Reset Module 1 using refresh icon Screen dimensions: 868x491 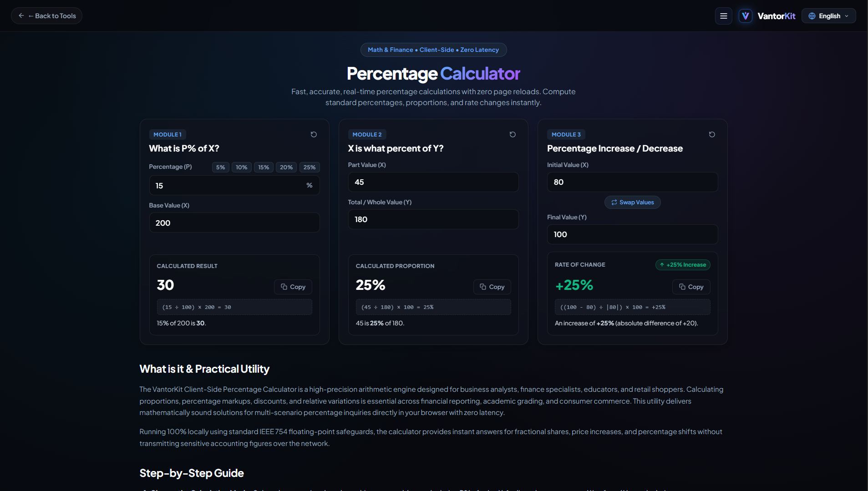pyautogui.click(x=314, y=134)
